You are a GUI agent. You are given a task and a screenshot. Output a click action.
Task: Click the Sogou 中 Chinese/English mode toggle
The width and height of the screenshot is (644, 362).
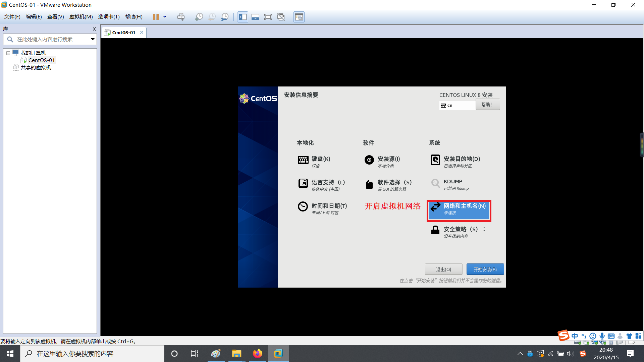pos(575,336)
